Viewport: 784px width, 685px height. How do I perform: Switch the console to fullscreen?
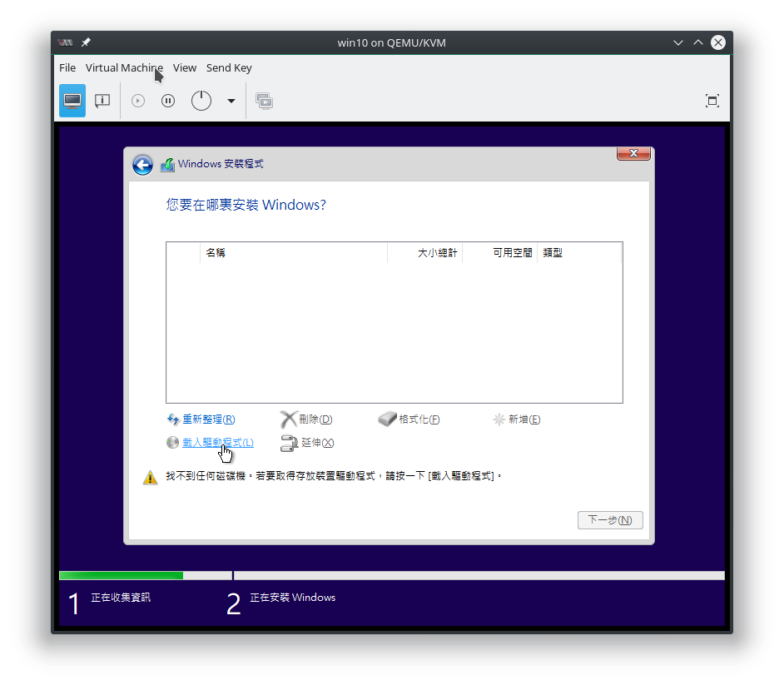point(712,101)
